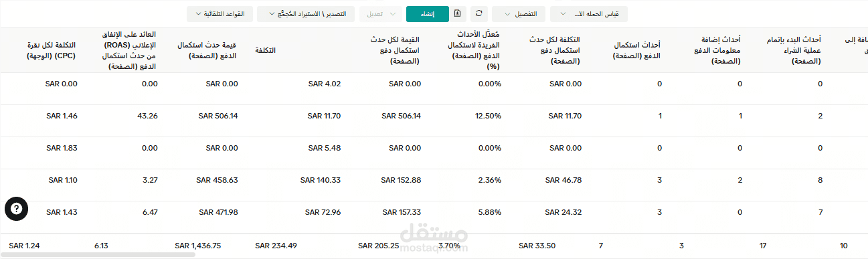Viewport: 868px width, 259px height.
Task: Click the 43.26 ROAS value cell
Action: [x=148, y=116]
